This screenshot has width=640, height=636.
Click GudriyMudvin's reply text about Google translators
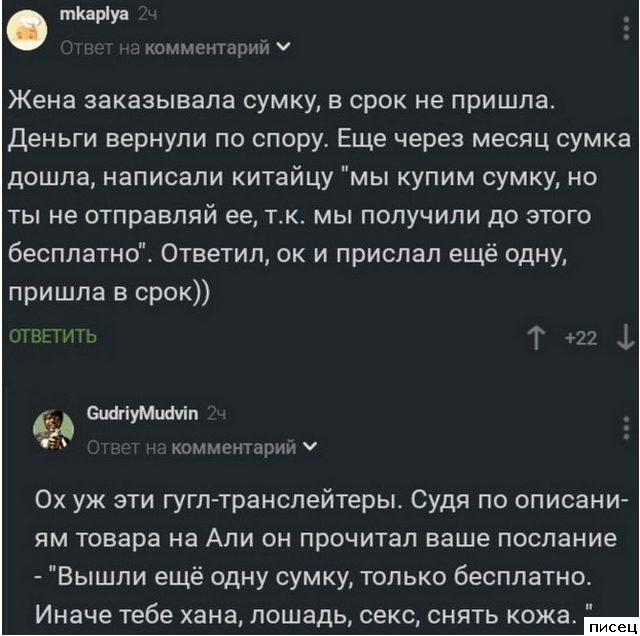click(x=330, y=555)
